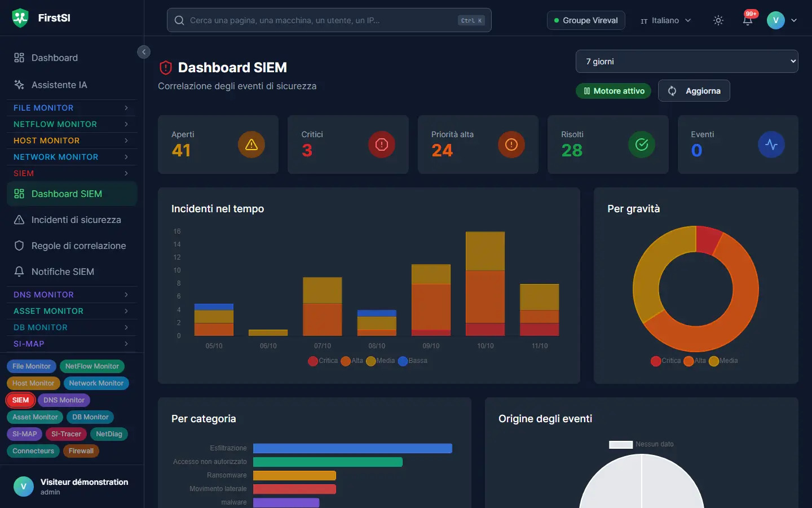Expand the DB MONITOR section
This screenshot has width=812, height=508.
point(72,327)
